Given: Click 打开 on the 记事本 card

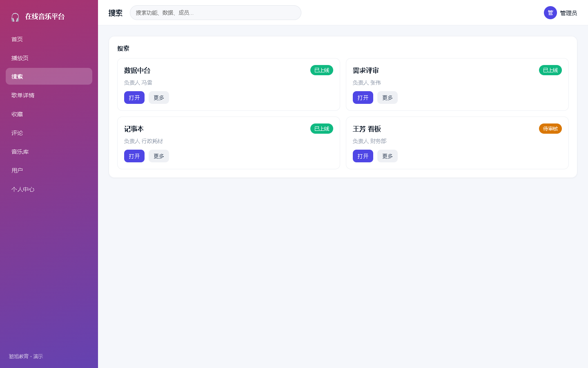Looking at the screenshot, I should click(134, 156).
